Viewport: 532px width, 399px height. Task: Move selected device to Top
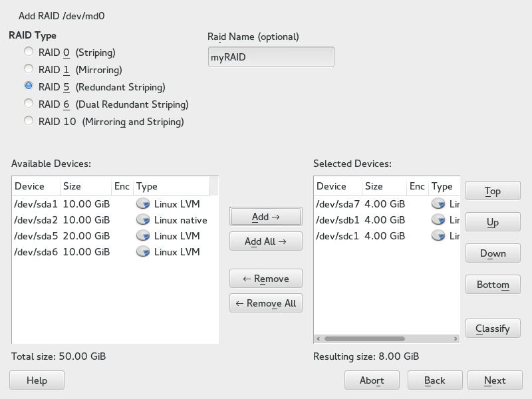(493, 191)
